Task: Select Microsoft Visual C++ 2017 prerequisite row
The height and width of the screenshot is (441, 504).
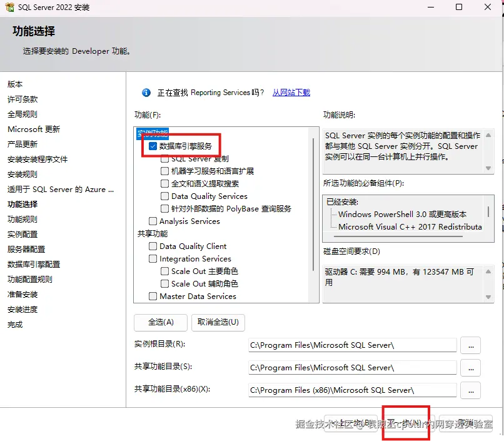Action: [410, 227]
